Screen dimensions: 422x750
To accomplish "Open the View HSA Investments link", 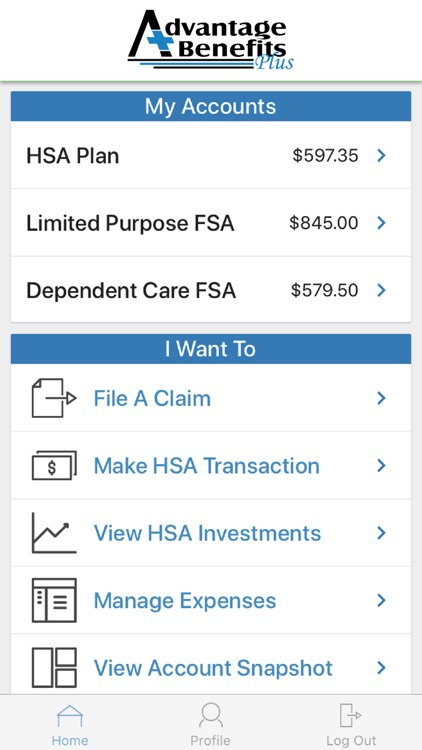I will tap(207, 533).
